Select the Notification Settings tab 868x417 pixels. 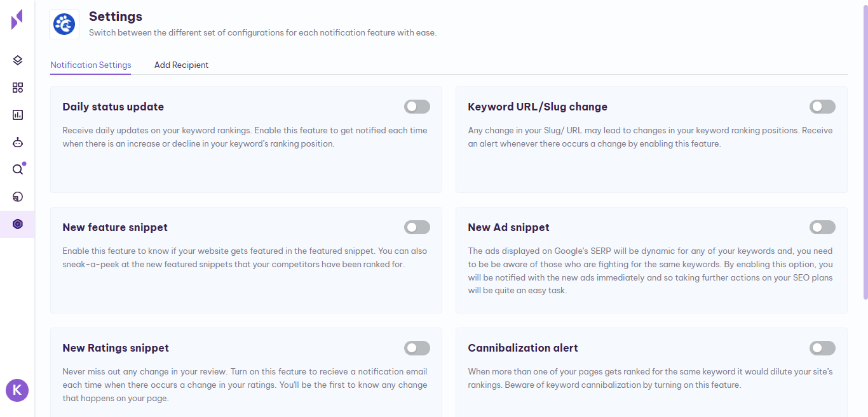[x=91, y=65]
